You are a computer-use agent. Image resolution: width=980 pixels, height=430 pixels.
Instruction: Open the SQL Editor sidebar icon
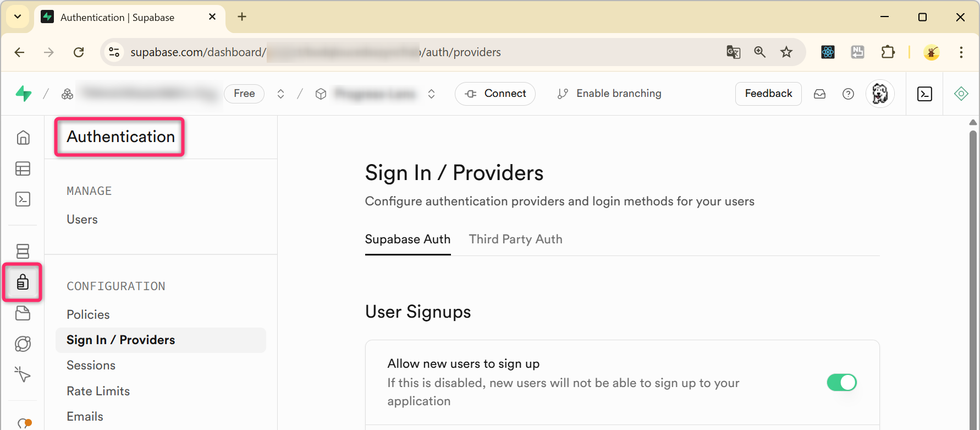[23, 199]
